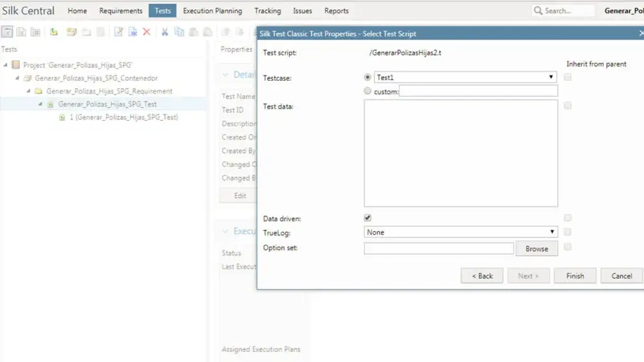Click the edit pencil toolbar icon
This screenshot has height=362, width=644.
[x=118, y=31]
